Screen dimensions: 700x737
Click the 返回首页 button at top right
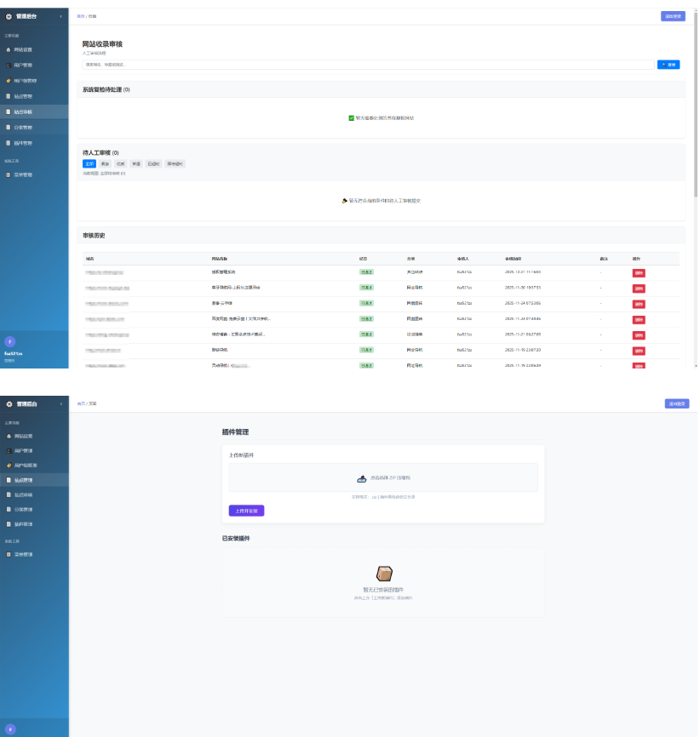click(x=672, y=15)
